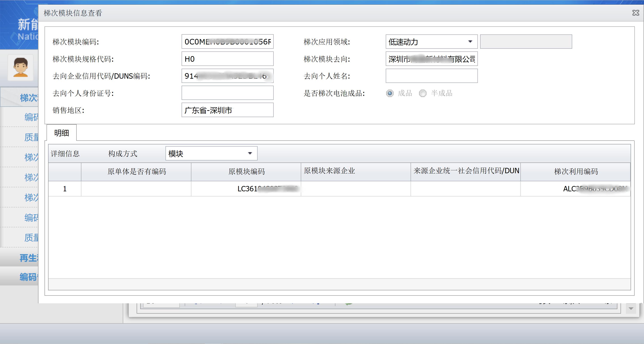Viewport: 644px width, 344px height.
Task: Click the 来源企业统一社会信用代码 column header
Action: [x=466, y=172]
